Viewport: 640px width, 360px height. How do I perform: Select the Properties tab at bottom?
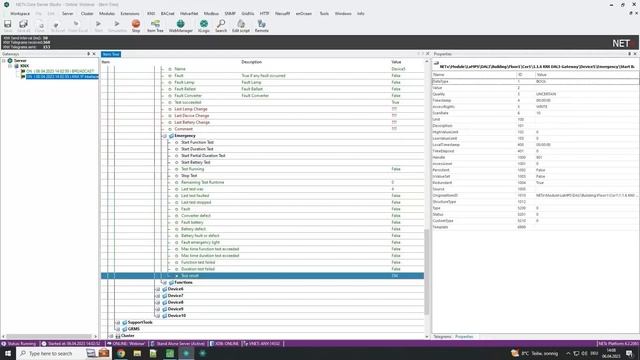464,337
